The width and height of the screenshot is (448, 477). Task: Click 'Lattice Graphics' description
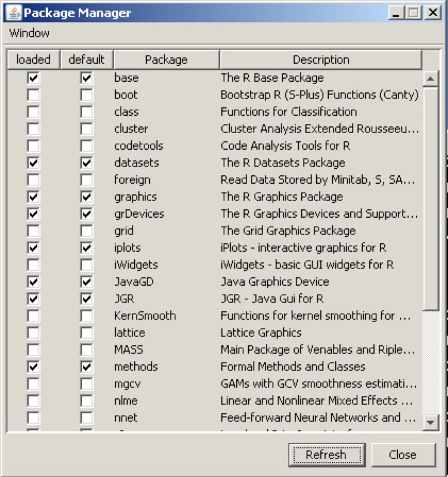click(261, 333)
